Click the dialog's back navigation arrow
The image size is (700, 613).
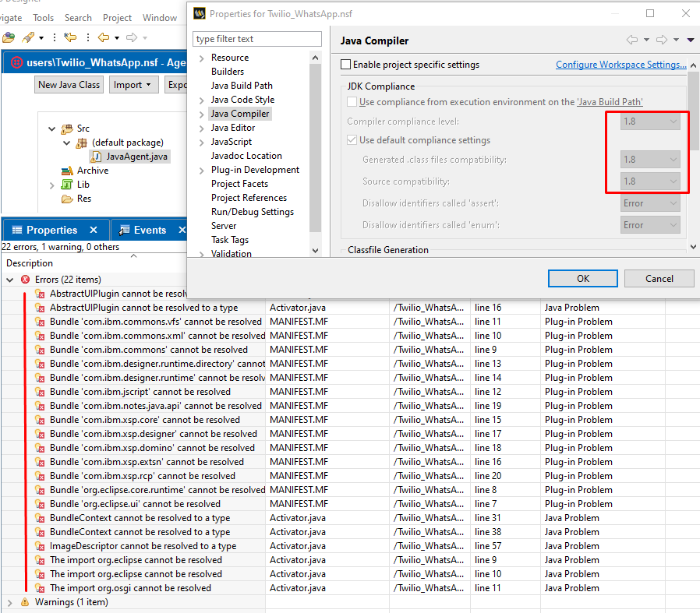click(632, 41)
